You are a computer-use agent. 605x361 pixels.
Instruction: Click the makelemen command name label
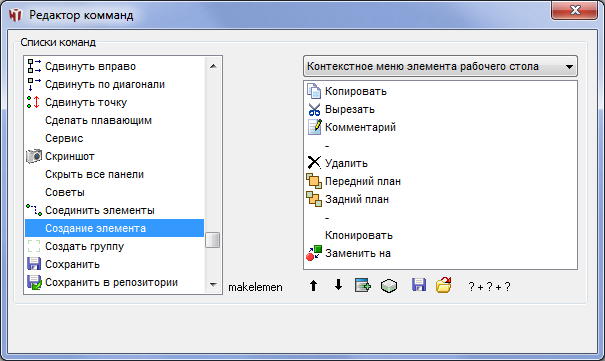coord(255,287)
